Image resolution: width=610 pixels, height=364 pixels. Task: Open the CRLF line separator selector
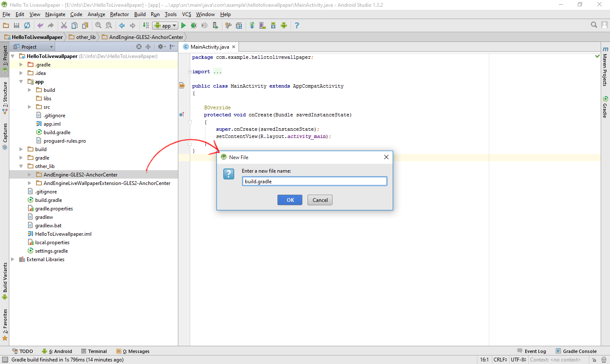(x=500, y=360)
